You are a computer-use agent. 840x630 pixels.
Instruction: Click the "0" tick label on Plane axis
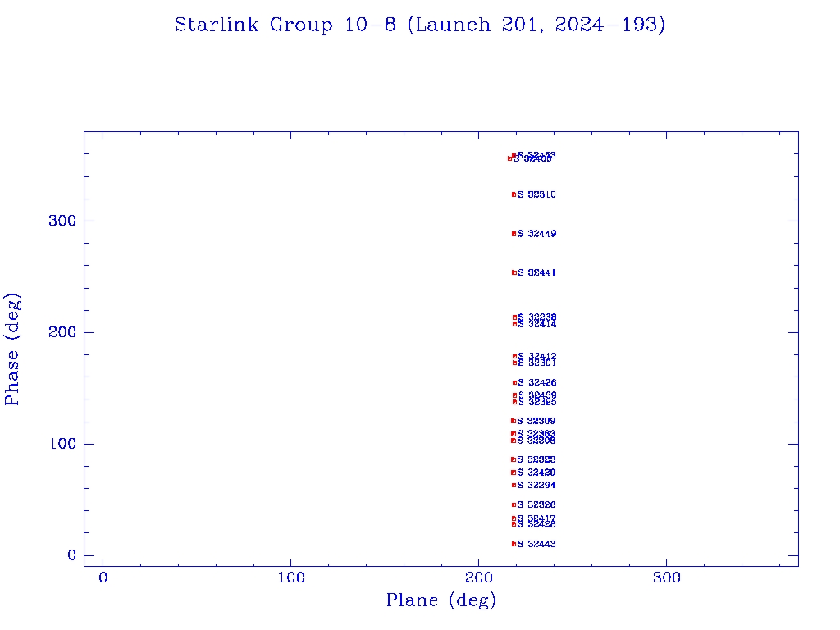103,577
